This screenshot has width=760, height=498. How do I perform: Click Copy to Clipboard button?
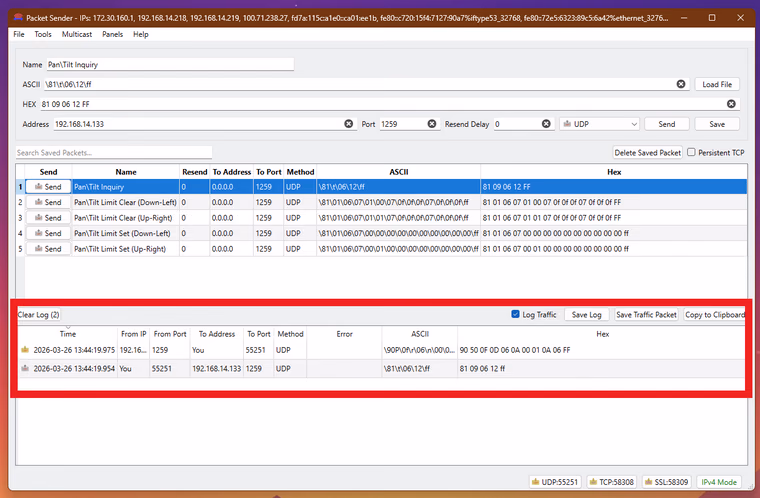pos(714,315)
